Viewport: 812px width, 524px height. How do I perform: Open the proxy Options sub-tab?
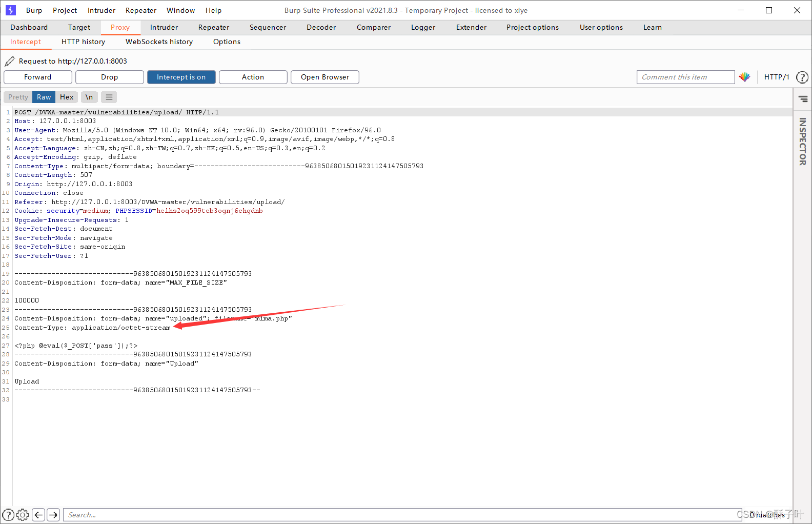coord(227,42)
